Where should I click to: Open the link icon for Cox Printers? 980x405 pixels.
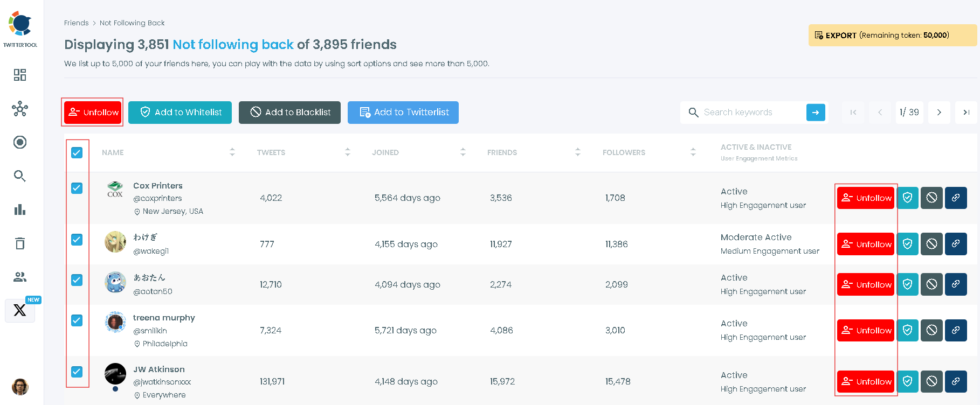956,198
